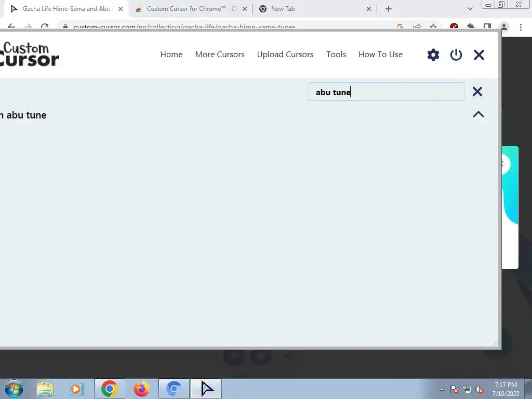
Task: Open the Windows Start menu
Action: pyautogui.click(x=14, y=389)
